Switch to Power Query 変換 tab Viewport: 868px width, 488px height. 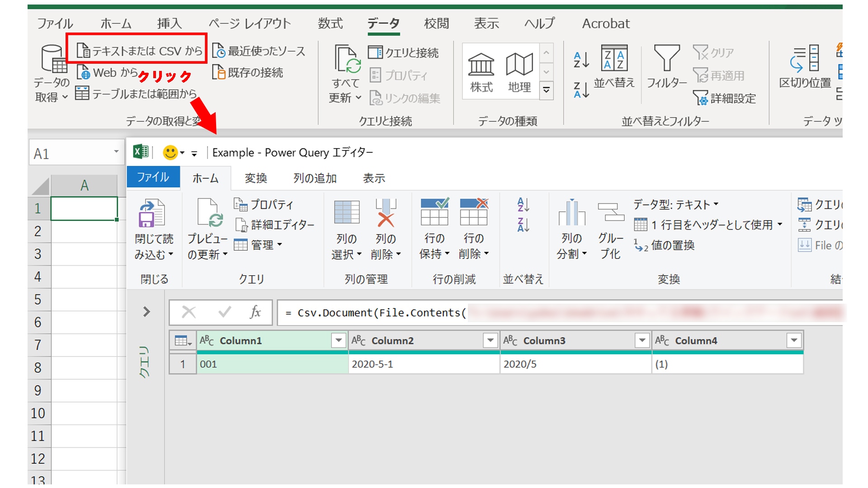point(256,178)
